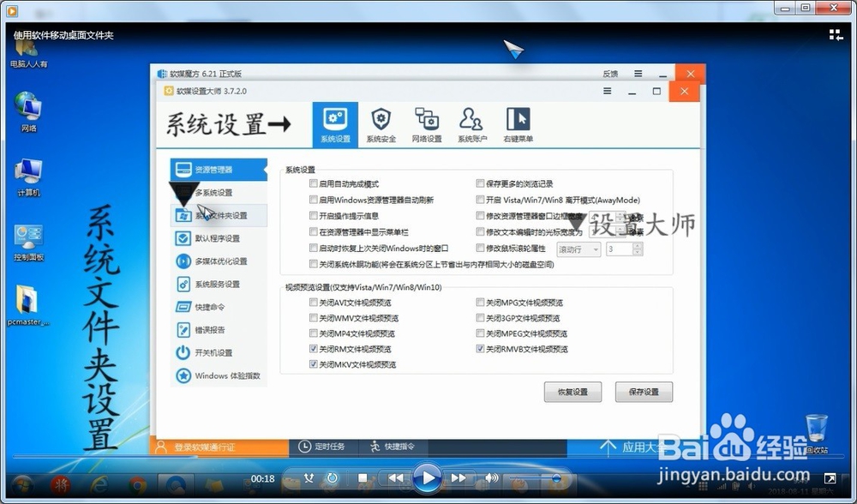Viewport: 857px width, 504px height.
Task: Play the video
Action: click(428, 477)
